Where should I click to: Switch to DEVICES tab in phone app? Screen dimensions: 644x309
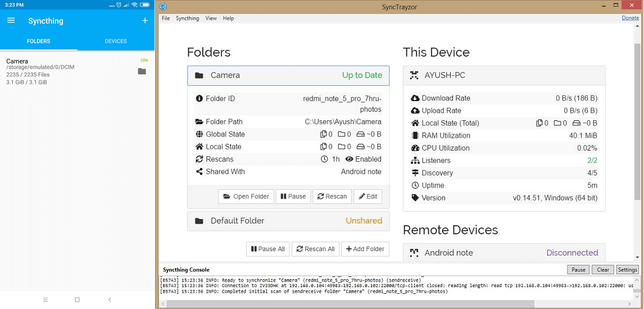click(116, 41)
